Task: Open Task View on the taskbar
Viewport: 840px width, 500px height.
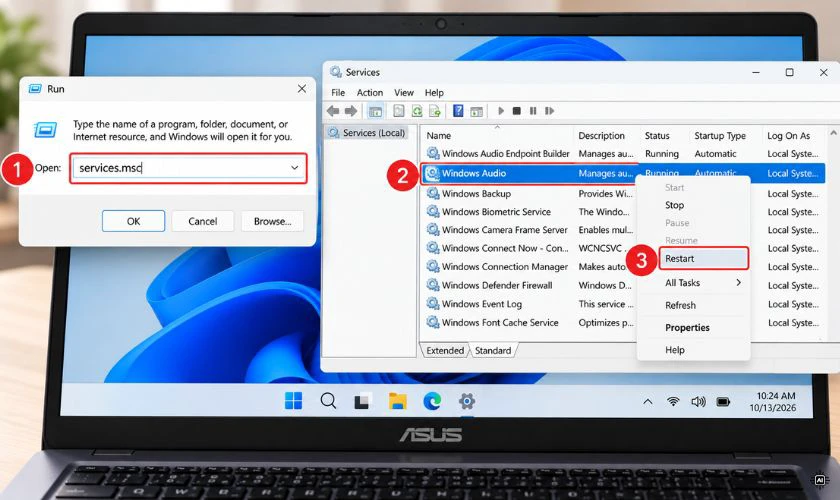Action: (x=362, y=401)
